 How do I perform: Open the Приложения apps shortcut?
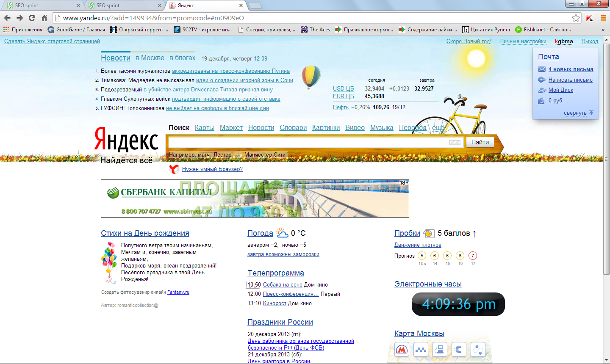[23, 30]
